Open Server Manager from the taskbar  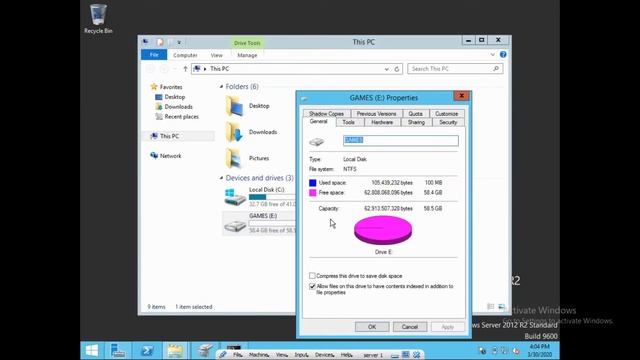point(118,350)
